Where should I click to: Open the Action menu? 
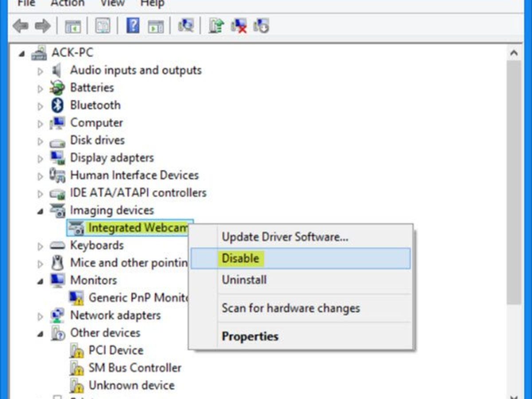click(x=67, y=3)
